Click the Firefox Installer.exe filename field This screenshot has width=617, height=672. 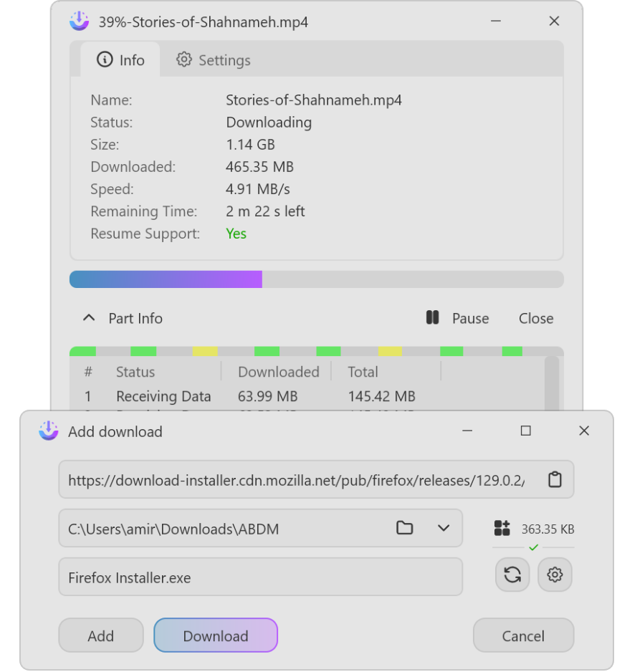point(260,577)
